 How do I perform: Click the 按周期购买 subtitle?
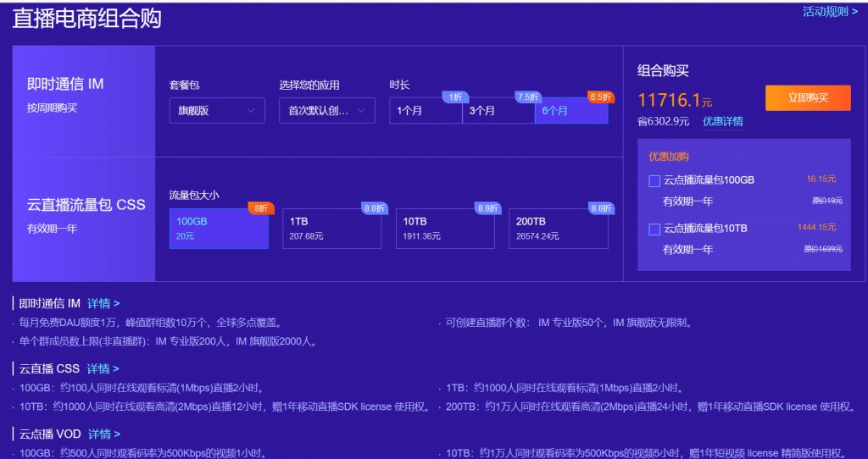coord(52,108)
